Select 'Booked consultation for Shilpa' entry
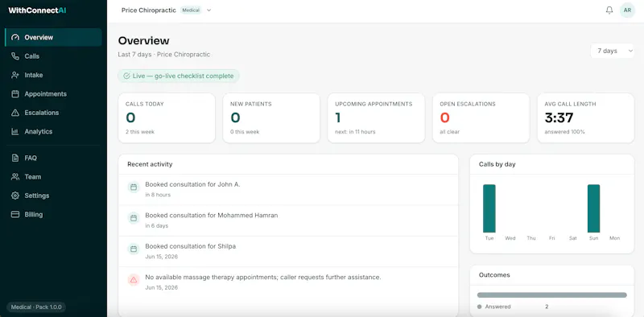644x317 pixels. coord(288,251)
